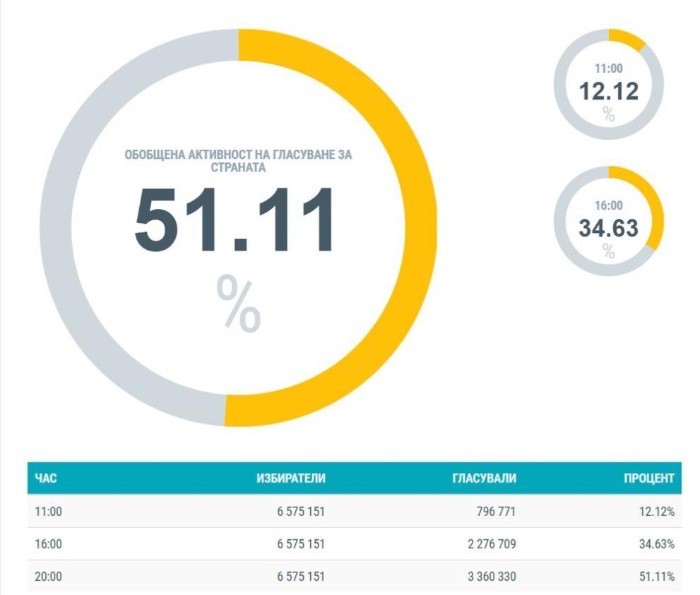Click the large 51.11 turnout number

point(236,220)
